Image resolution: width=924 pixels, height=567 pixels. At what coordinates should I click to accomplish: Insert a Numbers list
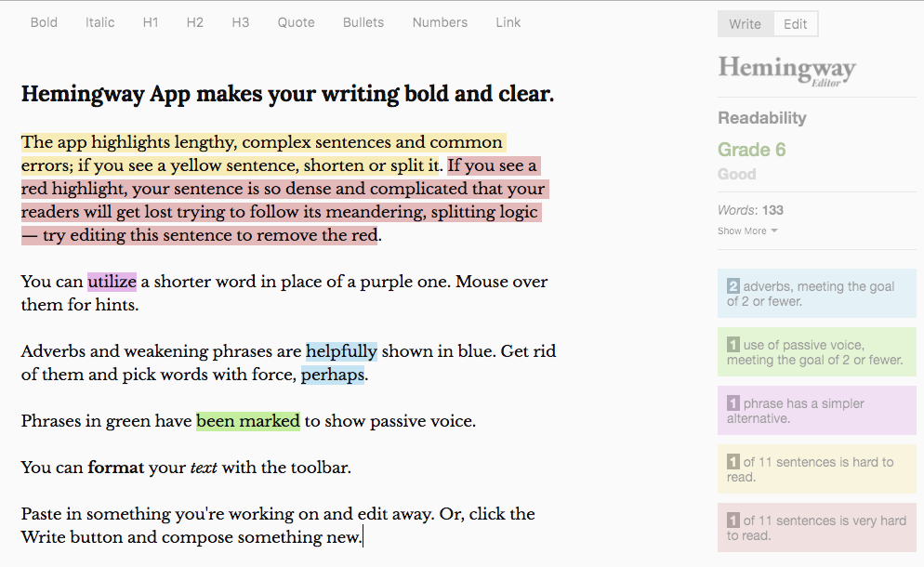440,22
